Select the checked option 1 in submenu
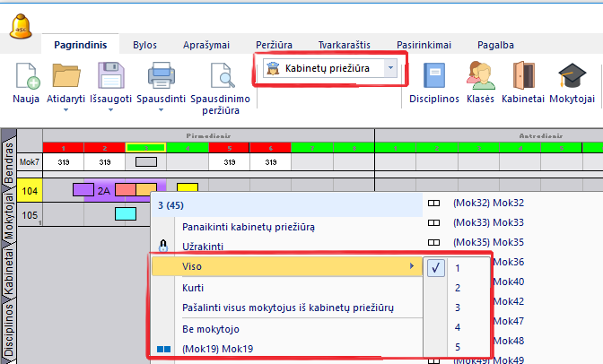This screenshot has height=364, width=603. [457, 267]
